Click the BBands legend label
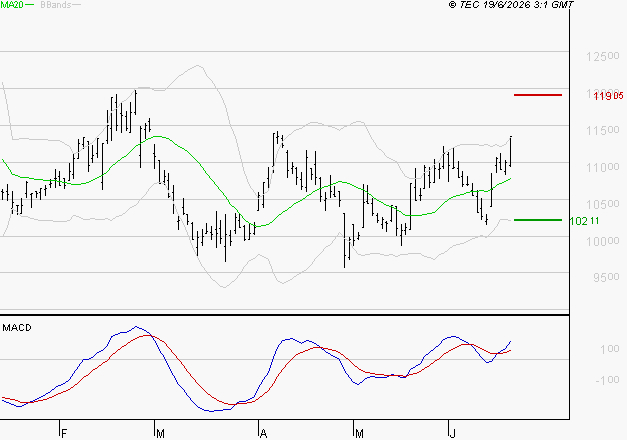 (56, 5)
